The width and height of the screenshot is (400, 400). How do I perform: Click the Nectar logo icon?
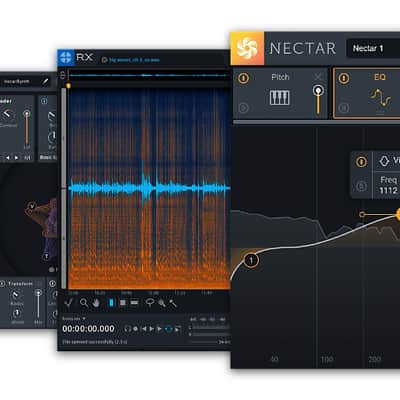pos(247,48)
